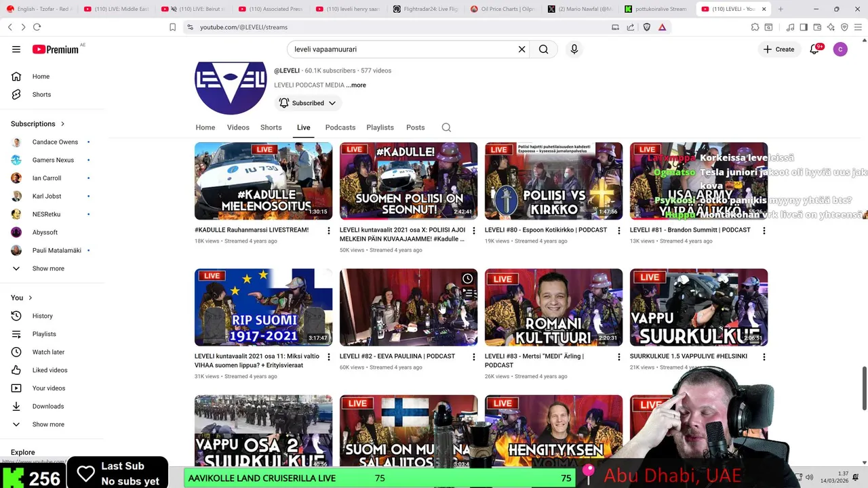
Task: Open options for LEVELI #81 Brandon Summitt video
Action: click(x=764, y=230)
